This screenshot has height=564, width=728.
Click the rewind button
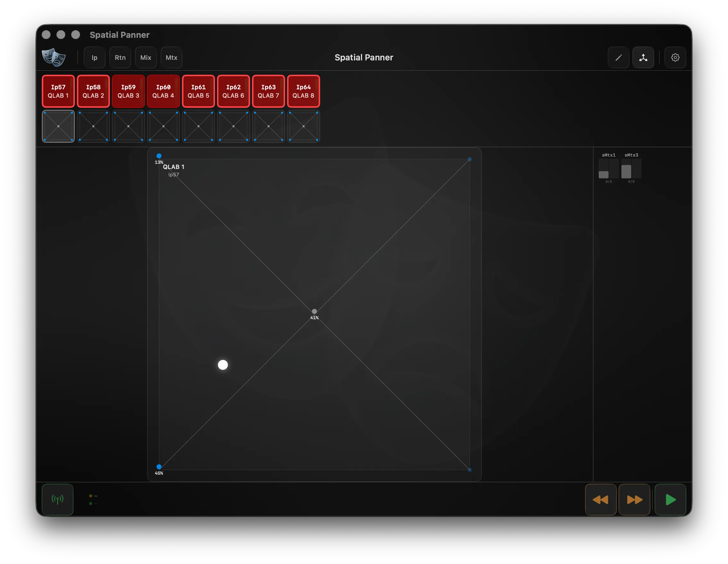point(600,499)
